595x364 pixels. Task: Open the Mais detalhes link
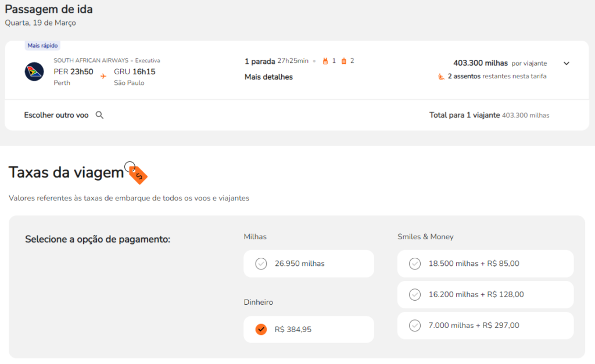point(268,77)
